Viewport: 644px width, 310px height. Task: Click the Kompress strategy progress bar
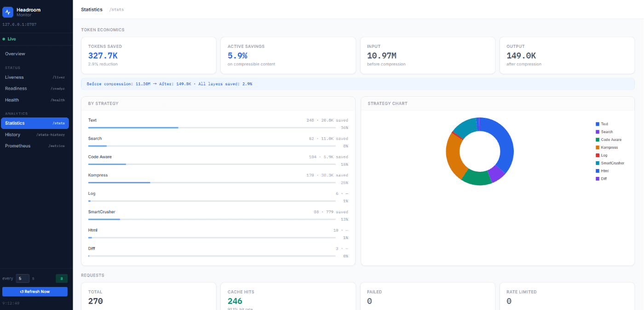pos(212,182)
